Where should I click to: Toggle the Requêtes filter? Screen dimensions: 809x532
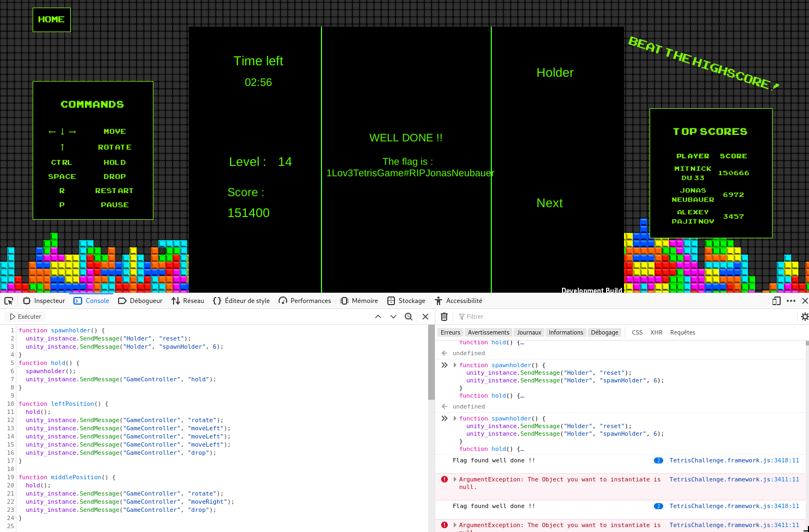(682, 332)
